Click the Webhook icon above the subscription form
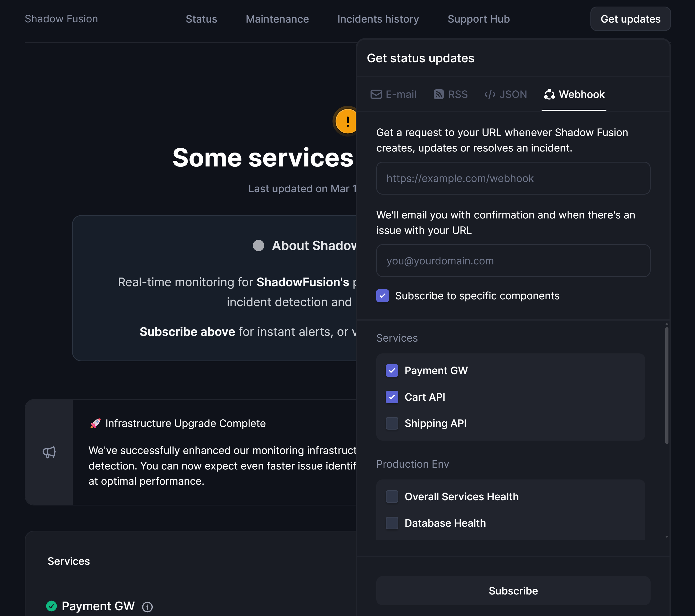695x616 pixels. [550, 94]
